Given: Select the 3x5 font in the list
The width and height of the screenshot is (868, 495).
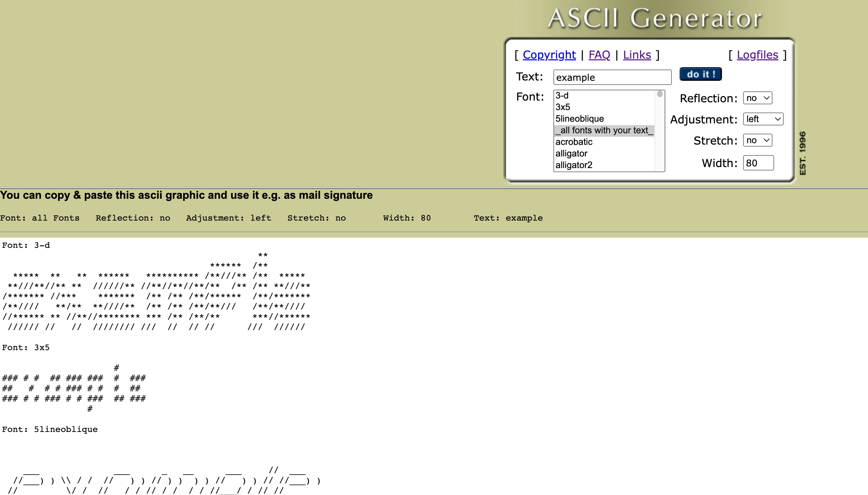Looking at the screenshot, I should coord(562,107).
